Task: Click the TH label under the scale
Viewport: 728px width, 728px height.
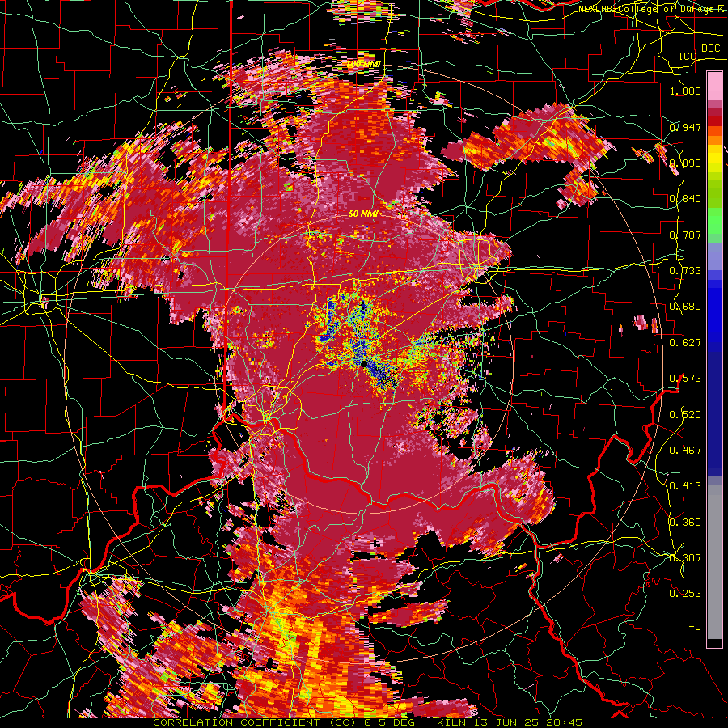Action: tap(695, 630)
